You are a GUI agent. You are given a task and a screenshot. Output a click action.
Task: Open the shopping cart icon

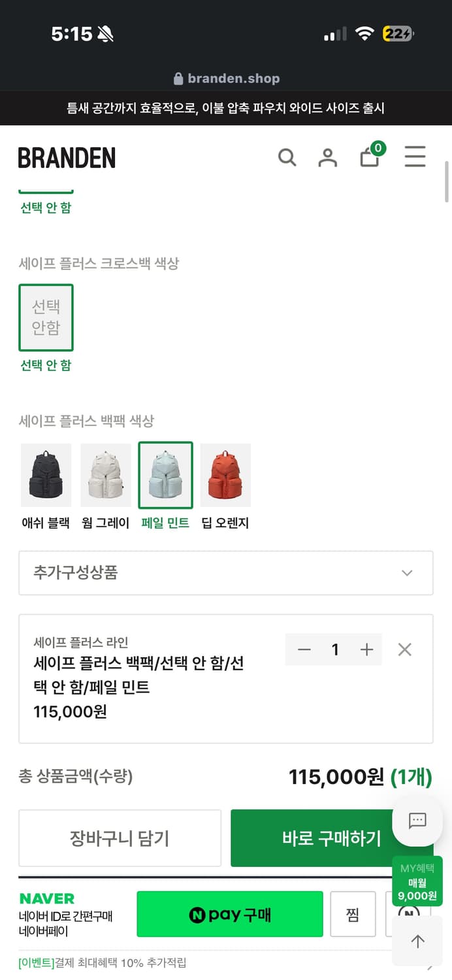pos(370,157)
